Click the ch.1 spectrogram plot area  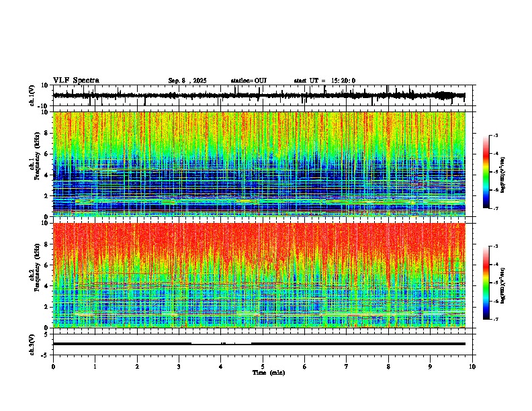tap(259, 164)
